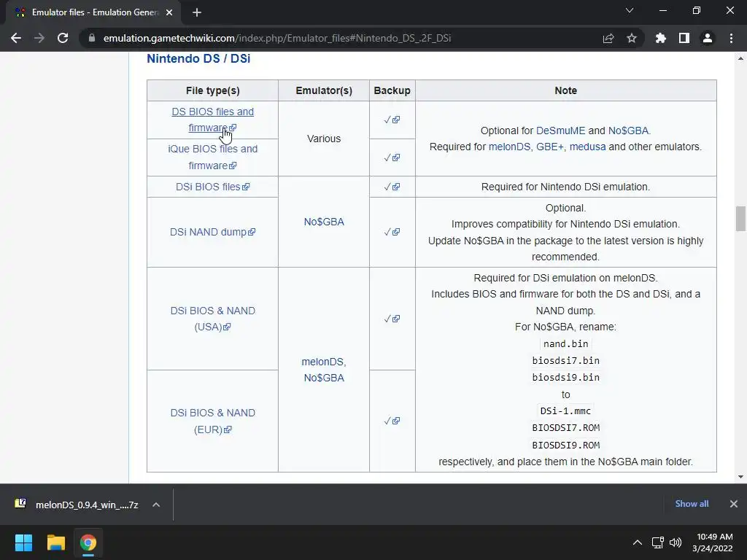The height and width of the screenshot is (560, 747).
Task: Show hidden system tray icons
Action: (638, 542)
